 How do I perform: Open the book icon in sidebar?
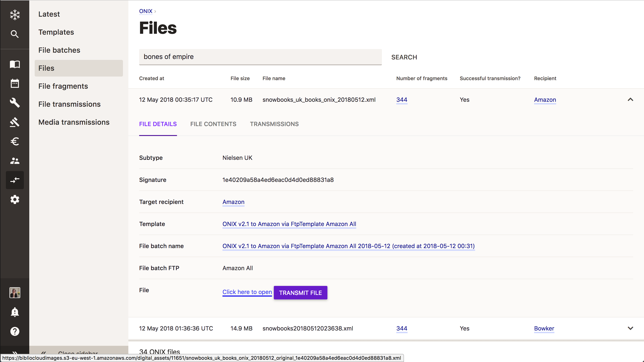[x=15, y=64]
